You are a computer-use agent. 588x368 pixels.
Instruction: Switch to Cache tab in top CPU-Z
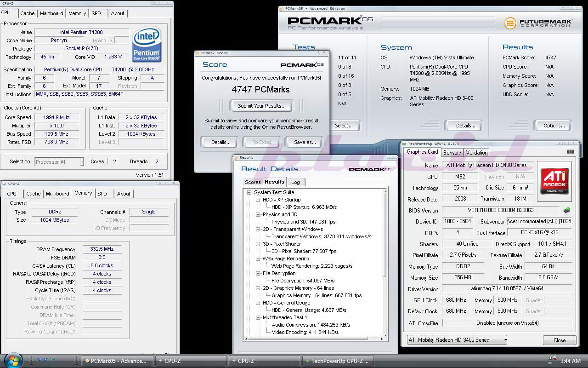point(27,13)
